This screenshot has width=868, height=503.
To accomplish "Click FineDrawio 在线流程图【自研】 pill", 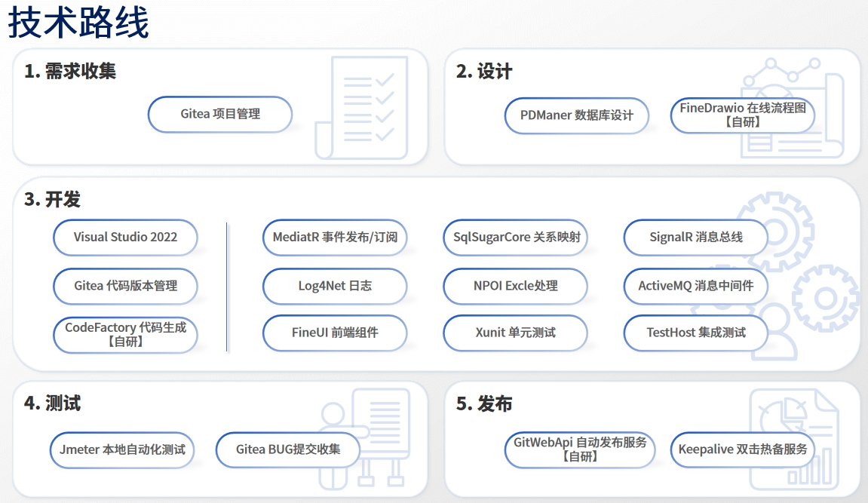I will 742,115.
